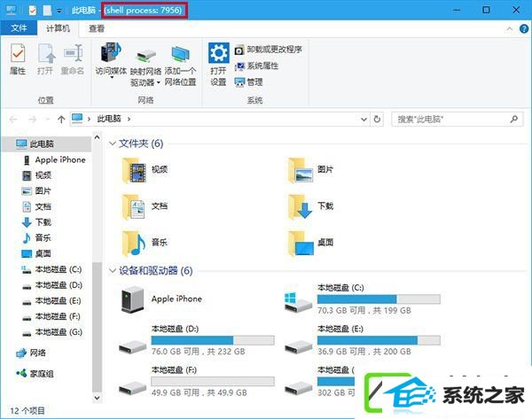Click the forward navigation arrow

click(33, 120)
